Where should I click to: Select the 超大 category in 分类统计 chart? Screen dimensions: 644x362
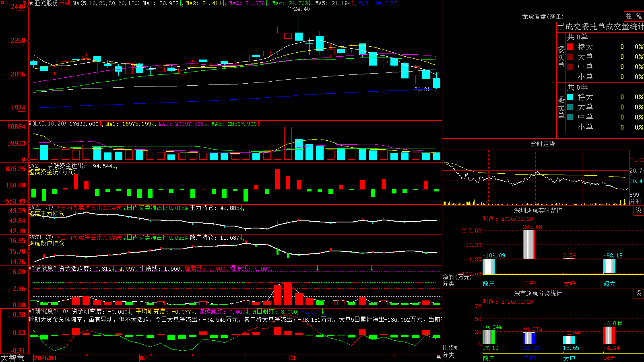(x=609, y=358)
